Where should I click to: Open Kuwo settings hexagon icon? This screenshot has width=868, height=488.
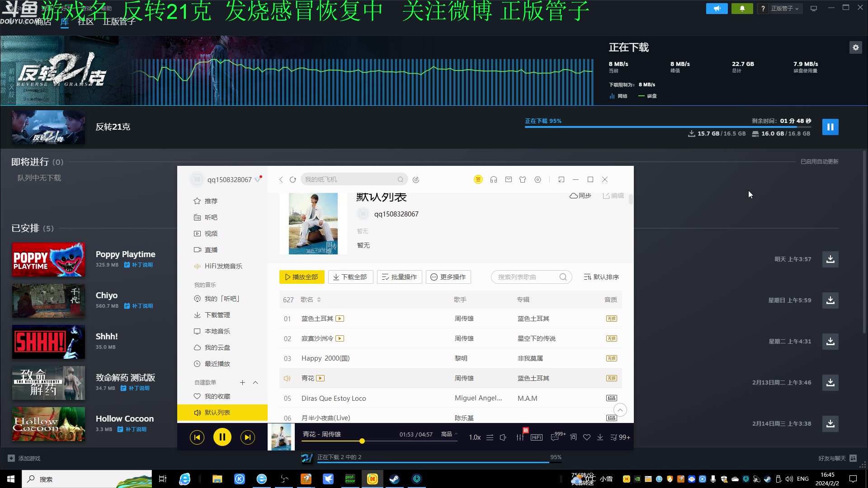[538, 180]
